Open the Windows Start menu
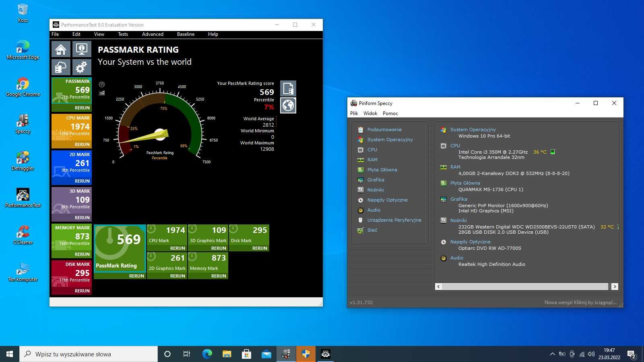 coord(10,354)
